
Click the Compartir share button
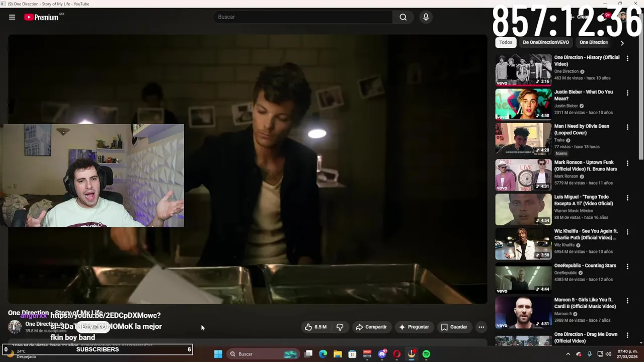click(x=371, y=327)
